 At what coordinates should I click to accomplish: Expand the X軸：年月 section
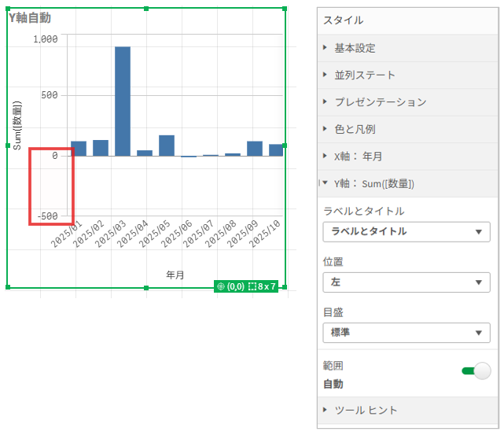coord(358,157)
